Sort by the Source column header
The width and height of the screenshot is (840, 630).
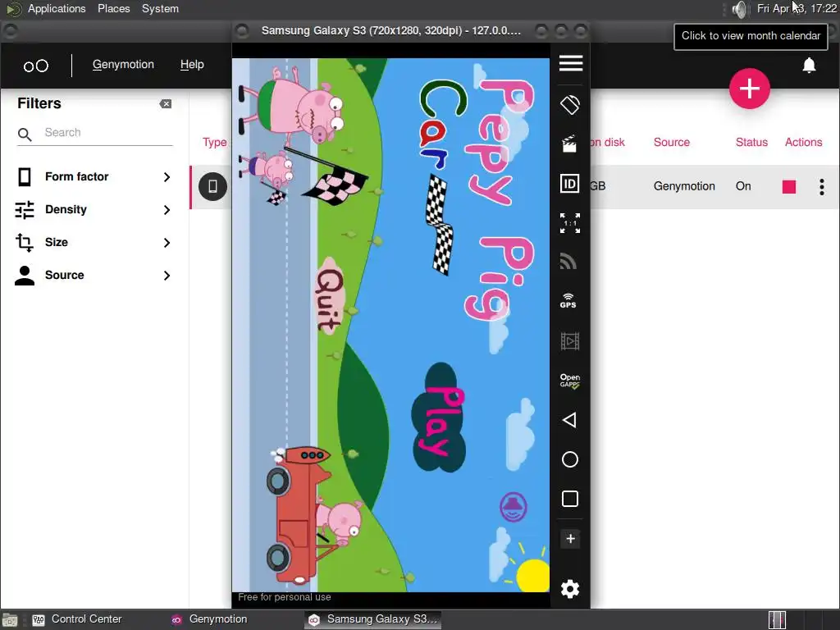coord(671,142)
